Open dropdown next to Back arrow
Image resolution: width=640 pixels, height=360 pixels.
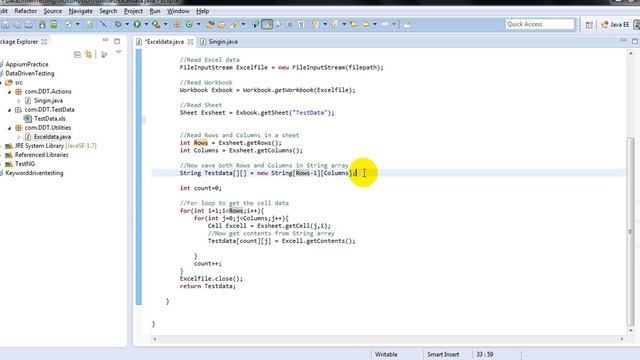(x=375, y=24)
